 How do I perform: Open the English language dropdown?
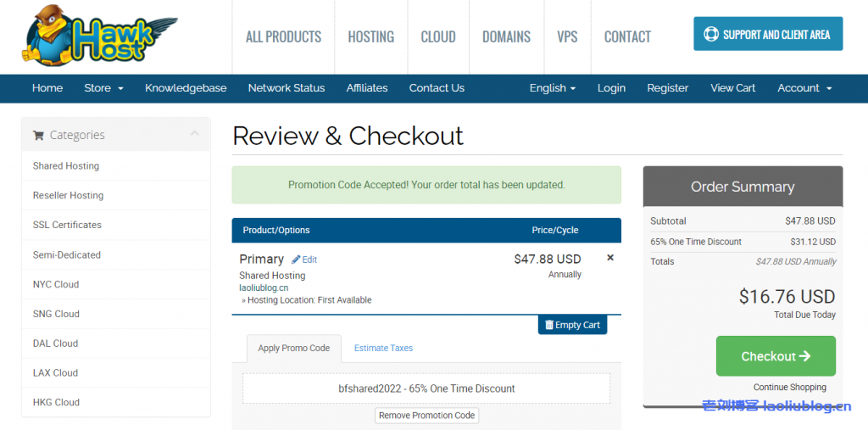[552, 88]
